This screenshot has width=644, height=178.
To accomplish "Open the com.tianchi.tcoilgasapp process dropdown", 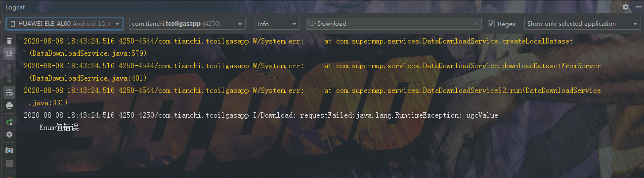I will (x=187, y=24).
